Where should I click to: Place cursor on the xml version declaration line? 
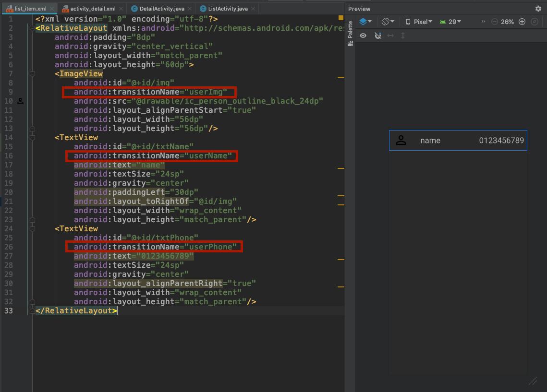[x=127, y=19]
